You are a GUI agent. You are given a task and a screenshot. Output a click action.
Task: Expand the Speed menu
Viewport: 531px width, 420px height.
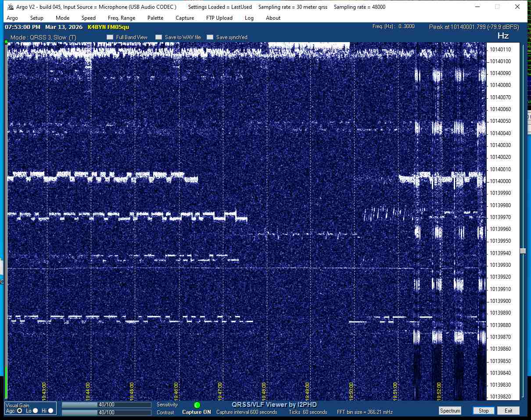[x=88, y=18]
